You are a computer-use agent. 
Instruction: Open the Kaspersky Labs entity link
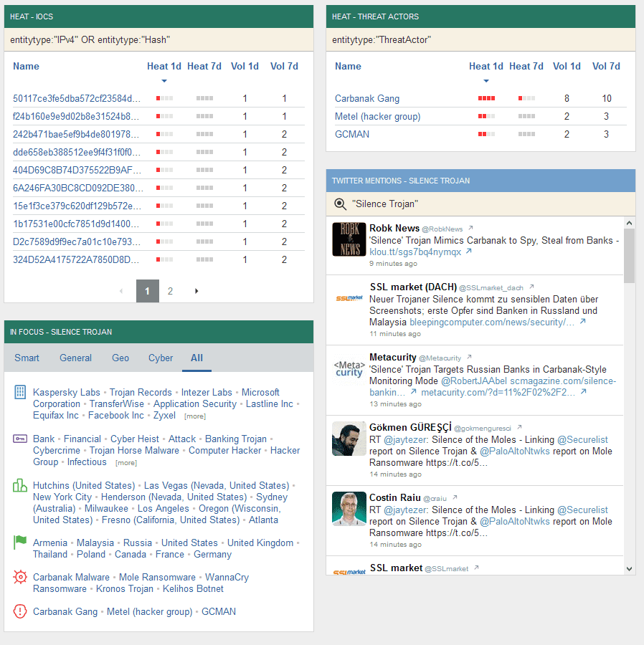(x=66, y=393)
